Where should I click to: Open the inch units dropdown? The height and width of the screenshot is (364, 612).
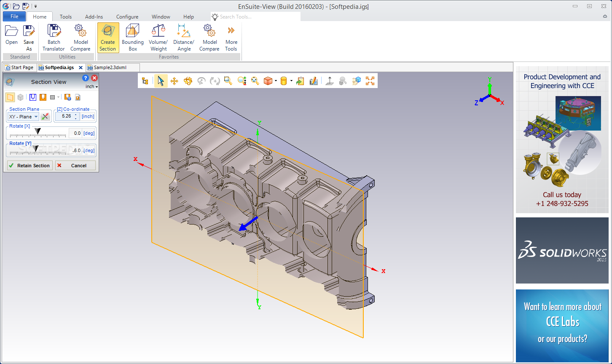point(92,86)
